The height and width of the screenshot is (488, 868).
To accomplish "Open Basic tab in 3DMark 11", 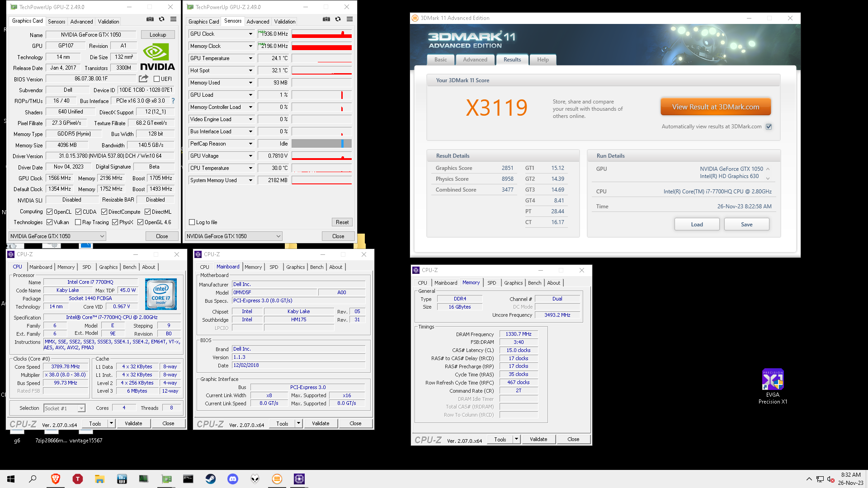I will coord(440,60).
